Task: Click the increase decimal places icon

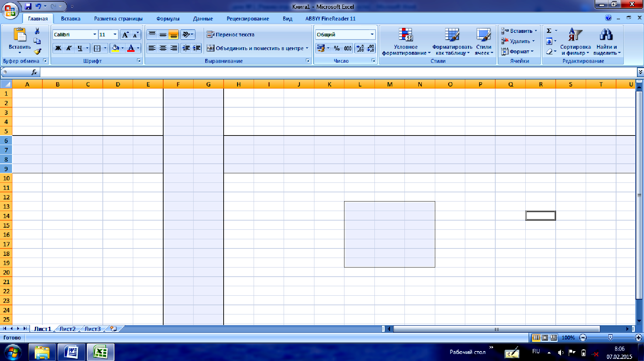Action: [360, 48]
